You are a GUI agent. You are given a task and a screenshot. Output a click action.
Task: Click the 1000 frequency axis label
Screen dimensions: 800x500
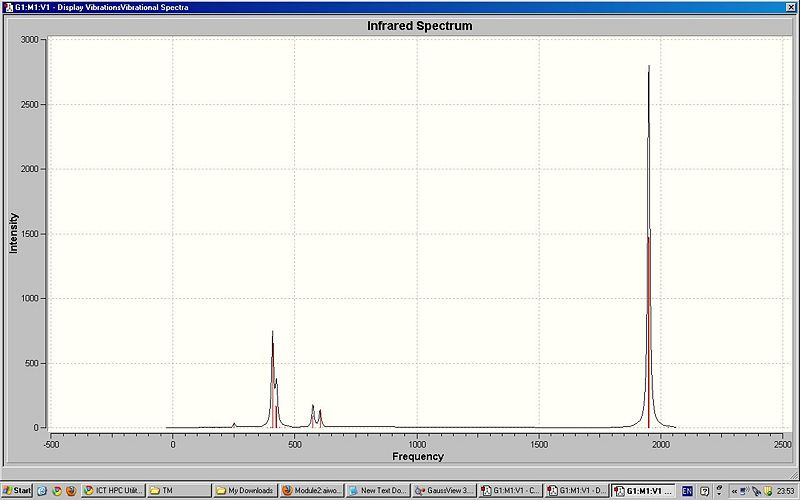417,444
